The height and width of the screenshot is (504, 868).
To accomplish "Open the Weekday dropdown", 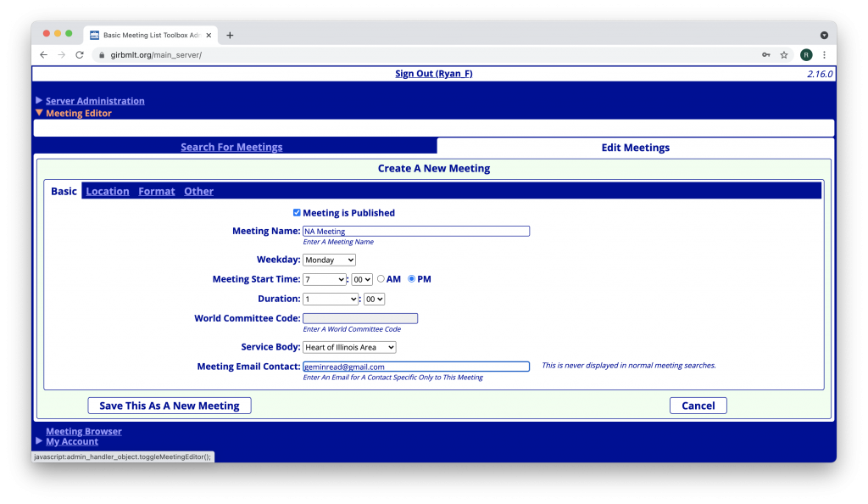I will pos(330,260).
